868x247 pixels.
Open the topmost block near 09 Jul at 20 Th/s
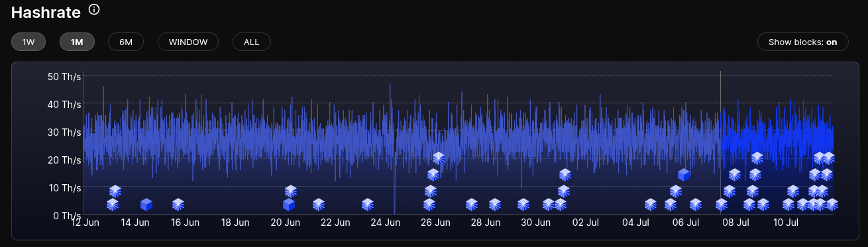tap(757, 158)
